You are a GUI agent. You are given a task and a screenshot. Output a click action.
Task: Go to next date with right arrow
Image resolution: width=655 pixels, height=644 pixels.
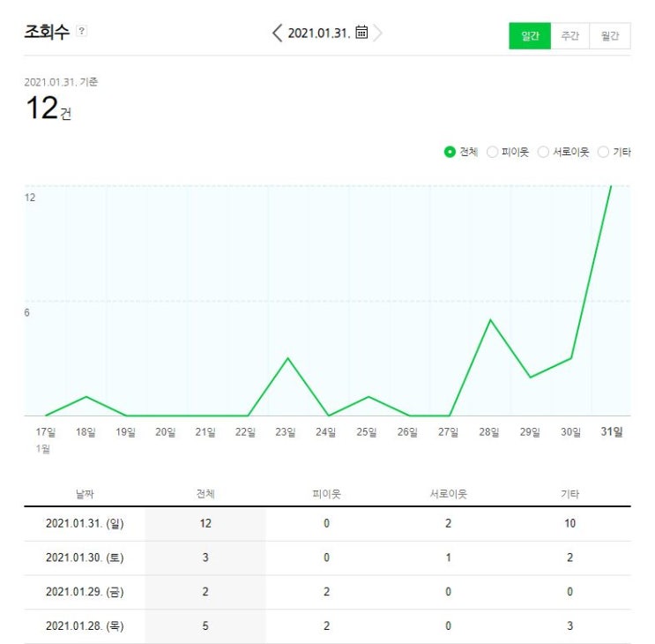pyautogui.click(x=377, y=33)
